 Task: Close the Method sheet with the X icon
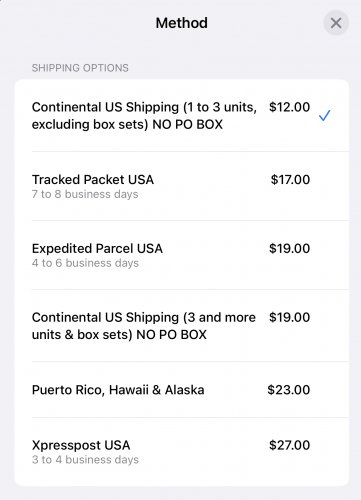tap(336, 23)
